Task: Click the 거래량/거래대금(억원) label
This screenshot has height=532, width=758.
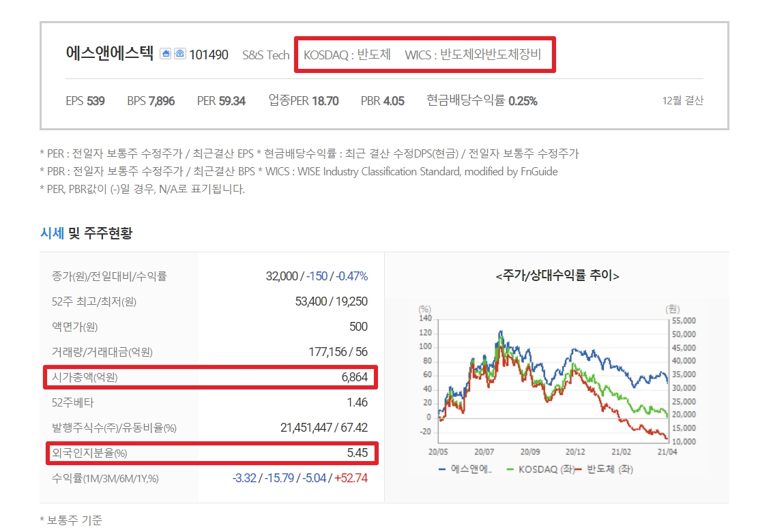Action: pos(102,352)
